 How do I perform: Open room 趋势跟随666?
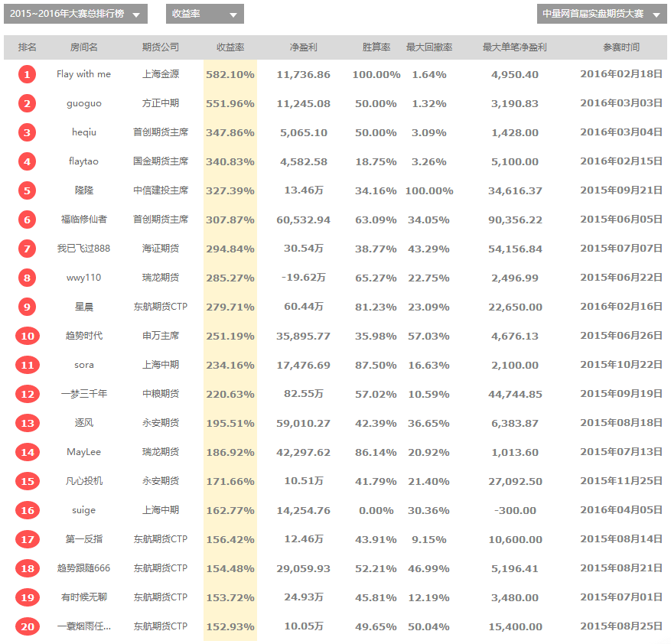pos(84,568)
